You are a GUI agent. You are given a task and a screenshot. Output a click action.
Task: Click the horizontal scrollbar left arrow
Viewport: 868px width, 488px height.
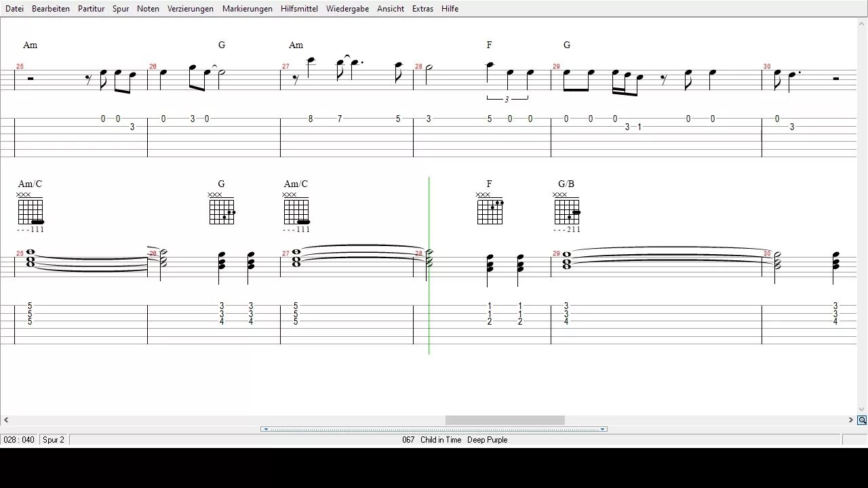coord(5,420)
